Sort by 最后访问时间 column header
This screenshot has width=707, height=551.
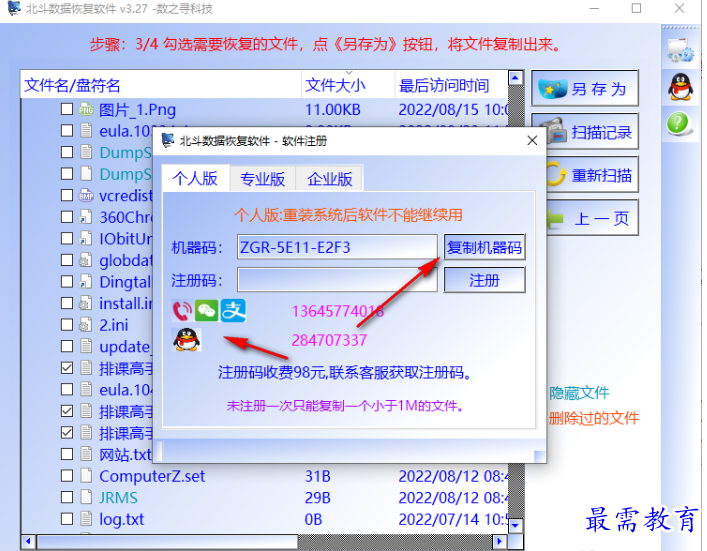[451, 85]
